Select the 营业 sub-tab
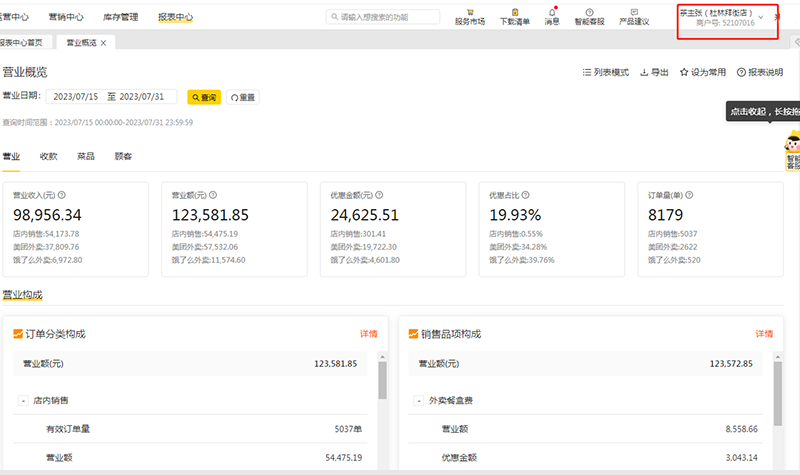This screenshot has width=800, height=475. (x=11, y=156)
